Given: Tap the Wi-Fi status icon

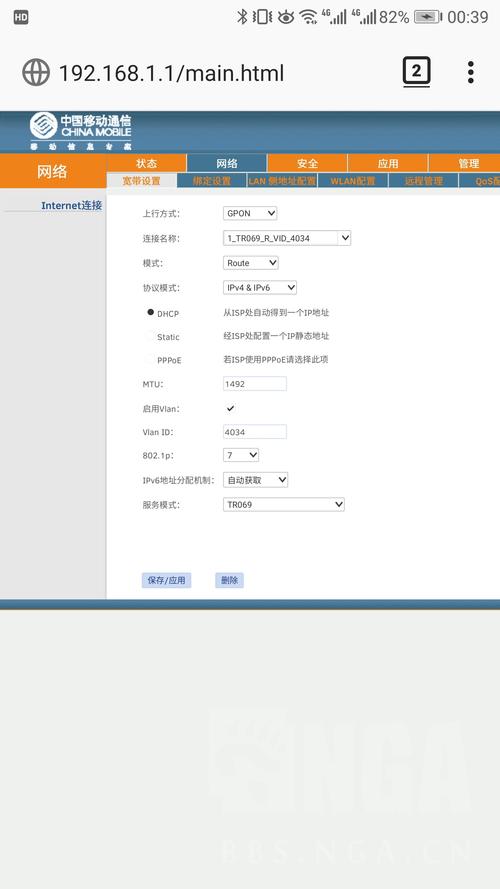Looking at the screenshot, I should pos(308,17).
